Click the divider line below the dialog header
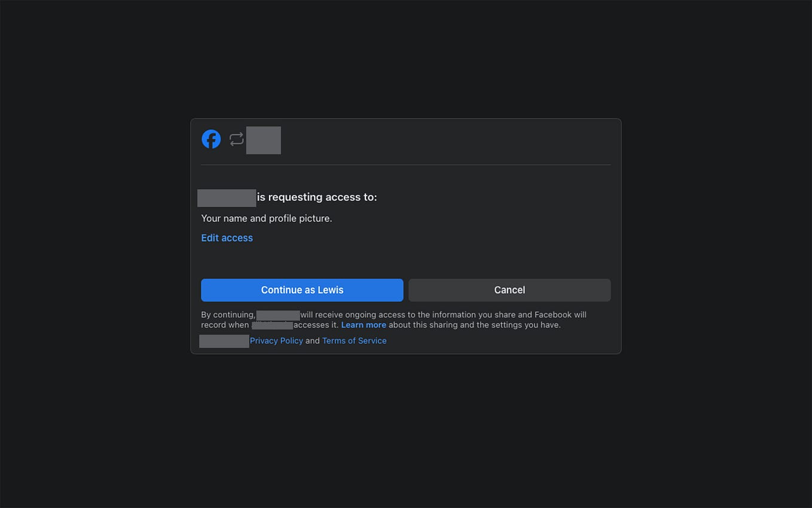The image size is (812, 508). pos(405,163)
